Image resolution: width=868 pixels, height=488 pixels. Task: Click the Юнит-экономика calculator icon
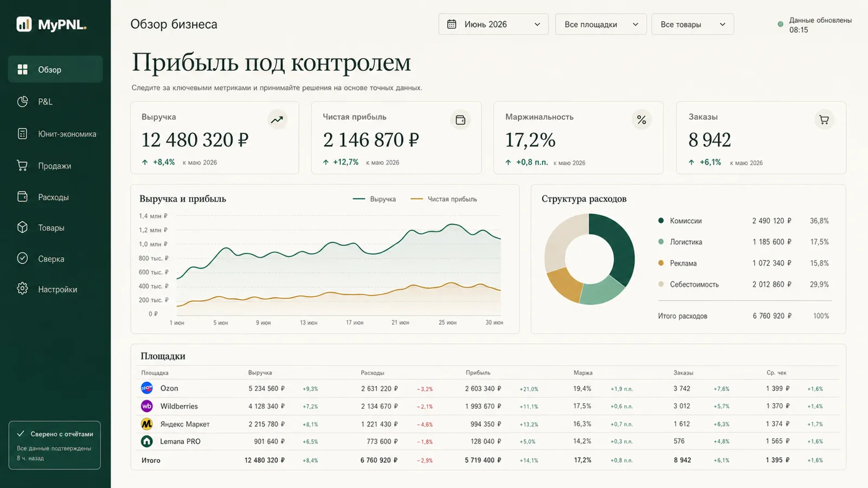coord(22,133)
